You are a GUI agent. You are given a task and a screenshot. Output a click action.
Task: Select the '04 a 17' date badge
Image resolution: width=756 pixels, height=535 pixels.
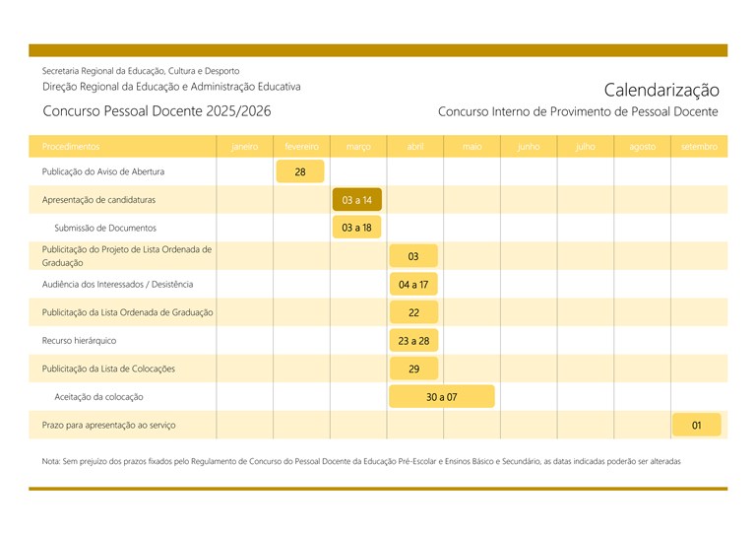pyautogui.click(x=413, y=285)
